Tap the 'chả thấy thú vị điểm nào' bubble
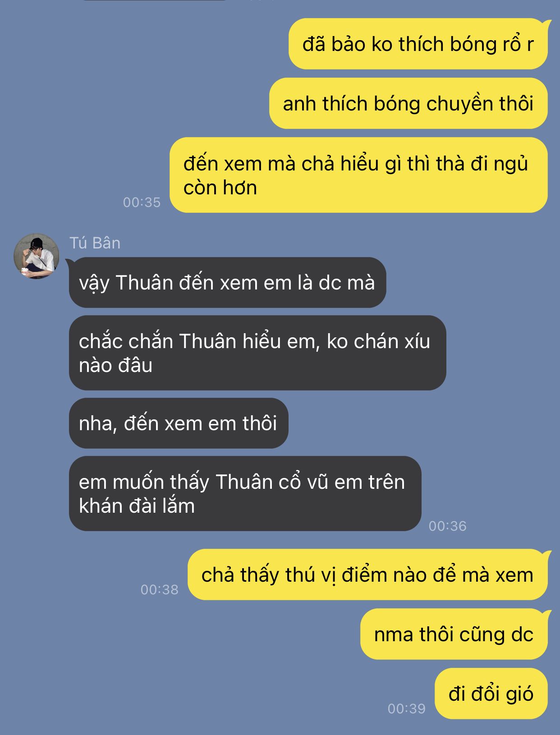The width and height of the screenshot is (560, 735). (x=367, y=575)
